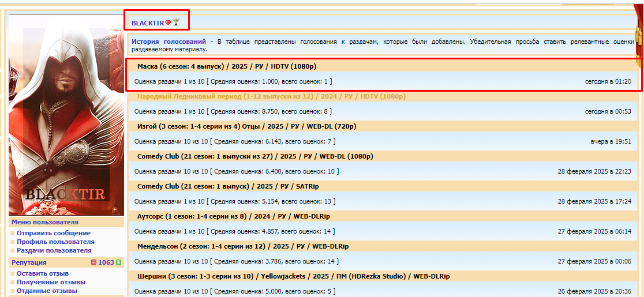Open Шершни Yellowjackets torrent
This screenshot has height=297, width=644.
click(294, 276)
